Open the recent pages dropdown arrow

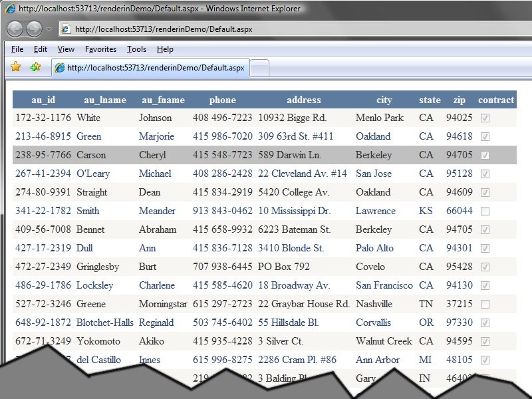point(49,29)
